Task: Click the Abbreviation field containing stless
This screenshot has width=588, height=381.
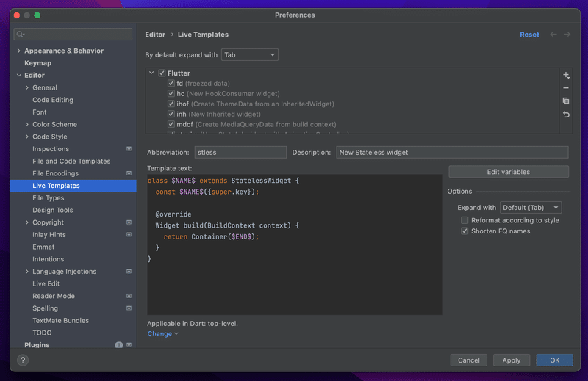Action: coord(240,153)
